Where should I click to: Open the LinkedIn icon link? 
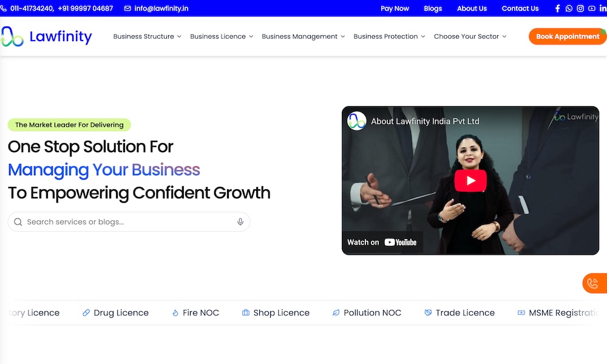click(x=603, y=8)
